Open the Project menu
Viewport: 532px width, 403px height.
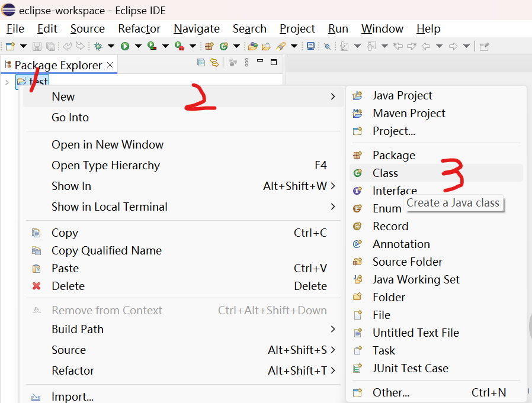[x=297, y=29]
